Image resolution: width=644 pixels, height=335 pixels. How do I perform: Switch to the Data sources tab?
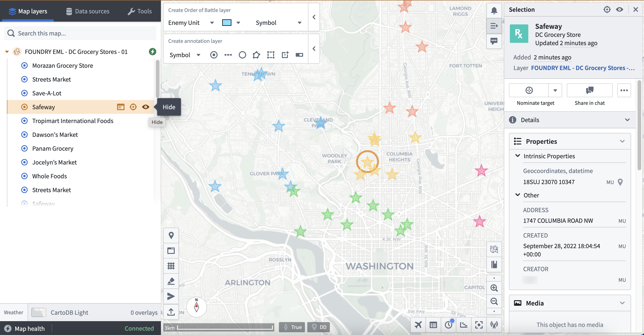(88, 11)
